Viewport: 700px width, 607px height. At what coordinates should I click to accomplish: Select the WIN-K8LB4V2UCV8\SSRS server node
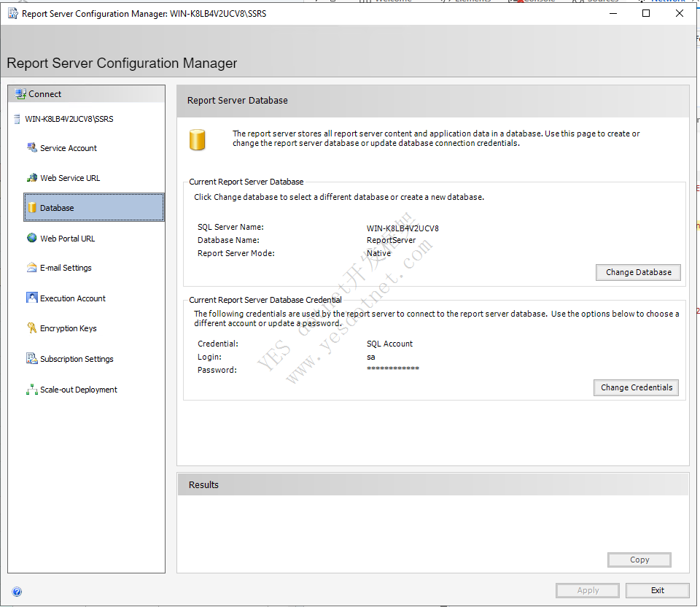[69, 119]
